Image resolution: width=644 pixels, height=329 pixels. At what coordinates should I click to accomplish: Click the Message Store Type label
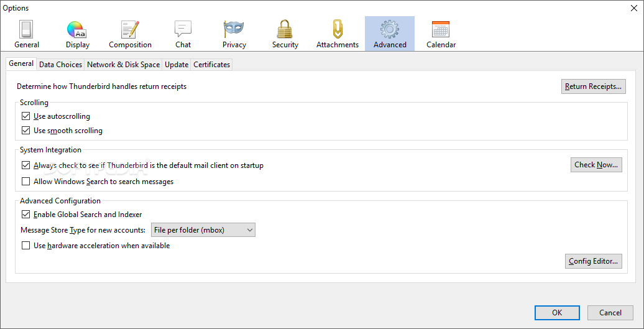tap(83, 230)
